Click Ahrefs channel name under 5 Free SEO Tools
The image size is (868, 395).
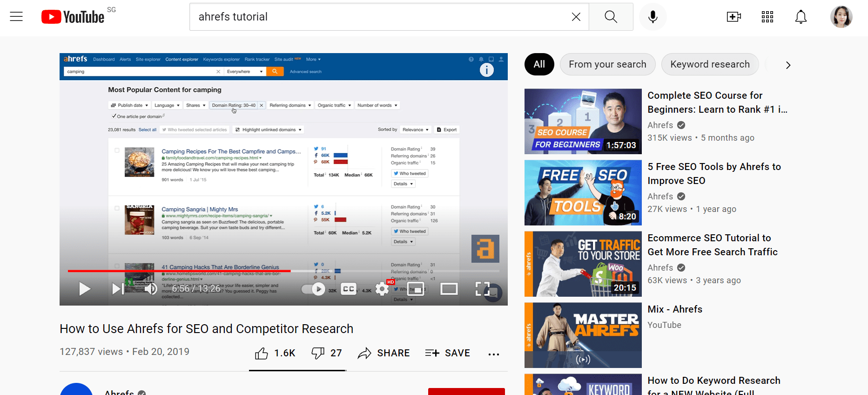pos(660,197)
